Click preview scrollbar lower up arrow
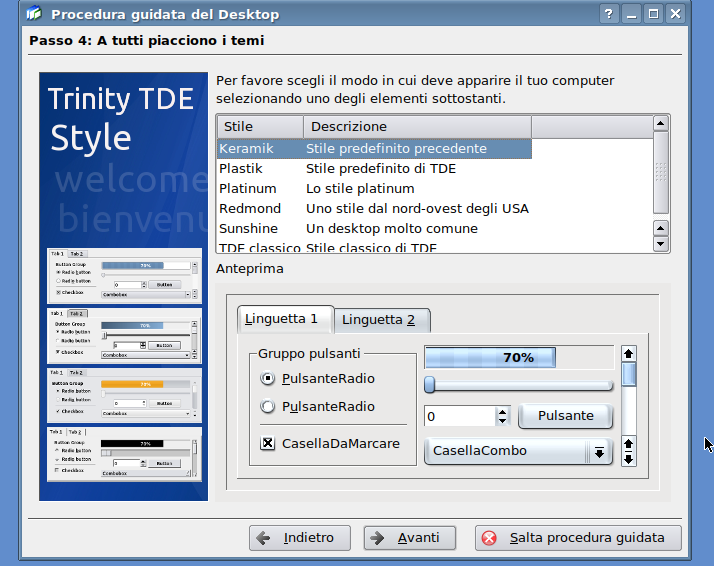 [629, 444]
